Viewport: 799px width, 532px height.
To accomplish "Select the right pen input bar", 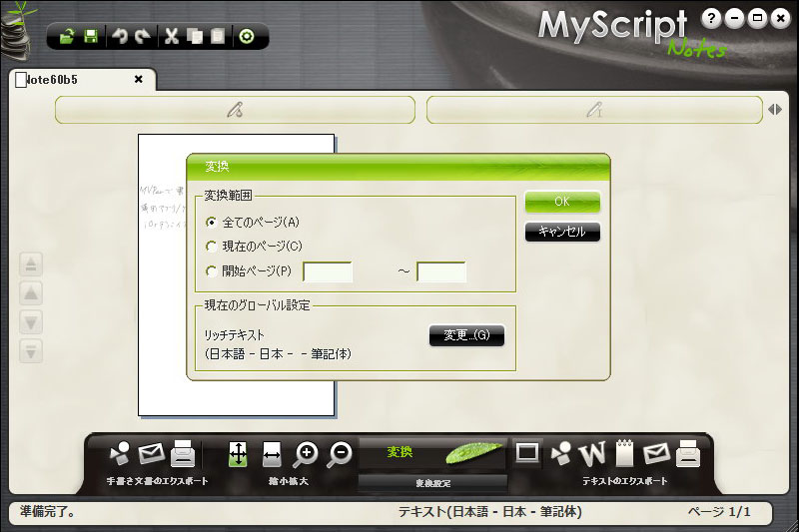I will [594, 110].
